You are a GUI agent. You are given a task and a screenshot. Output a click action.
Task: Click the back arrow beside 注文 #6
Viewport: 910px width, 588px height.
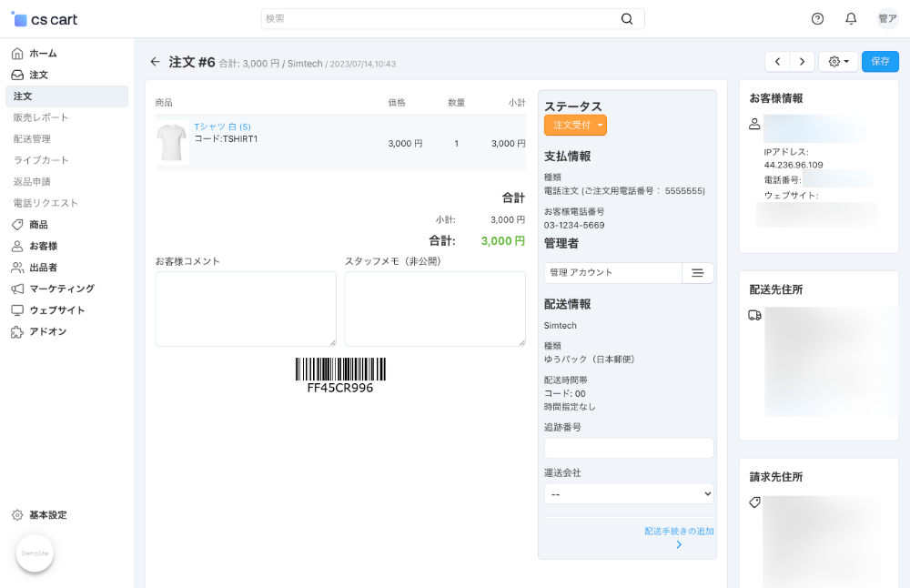(x=155, y=62)
